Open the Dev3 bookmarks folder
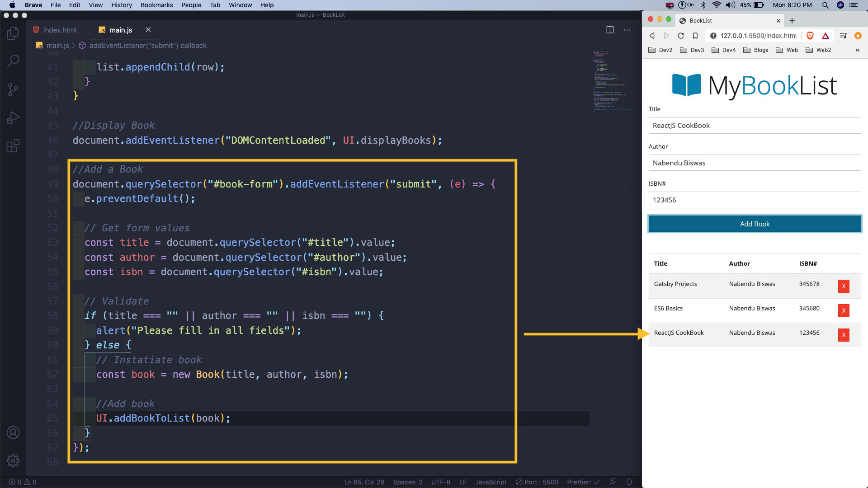The image size is (868, 488). pyautogui.click(x=692, y=50)
